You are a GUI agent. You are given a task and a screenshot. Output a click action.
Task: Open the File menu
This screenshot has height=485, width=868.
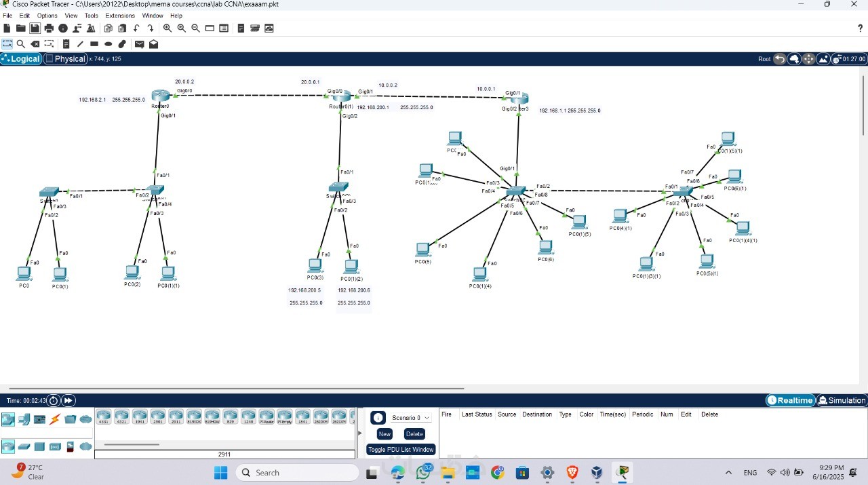tap(7, 16)
